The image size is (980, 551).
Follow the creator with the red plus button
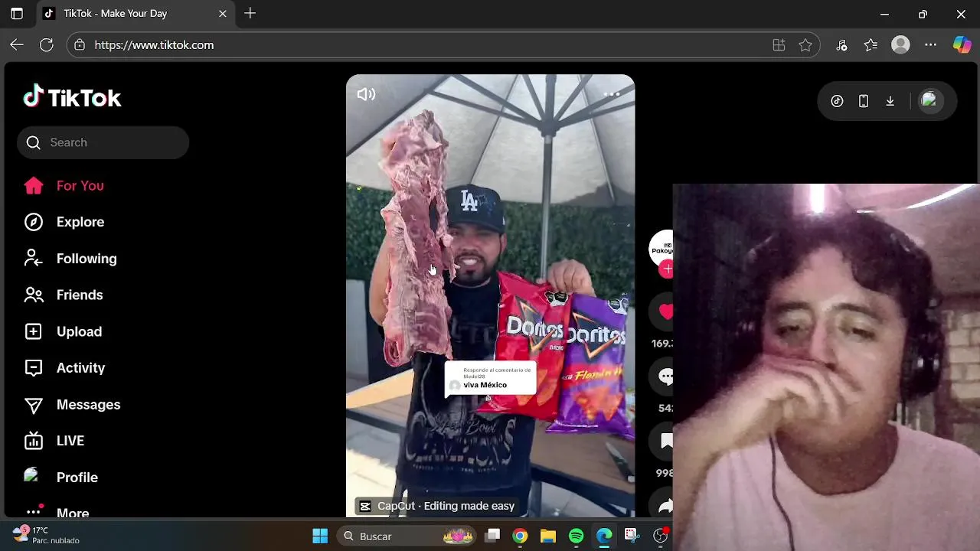[667, 269]
